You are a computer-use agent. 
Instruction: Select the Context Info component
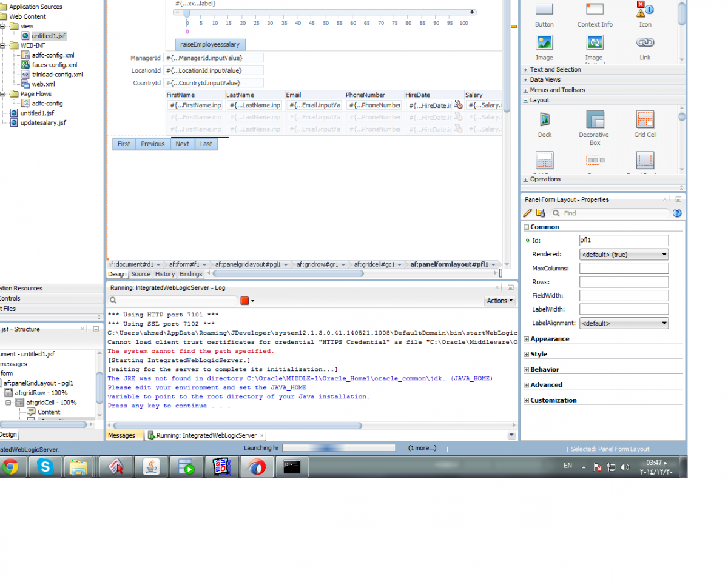coord(595,10)
